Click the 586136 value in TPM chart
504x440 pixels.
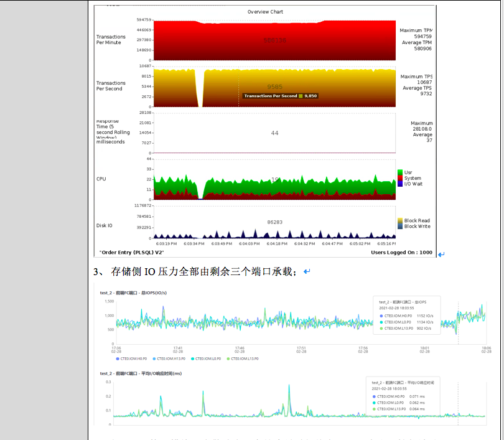pyautogui.click(x=275, y=40)
